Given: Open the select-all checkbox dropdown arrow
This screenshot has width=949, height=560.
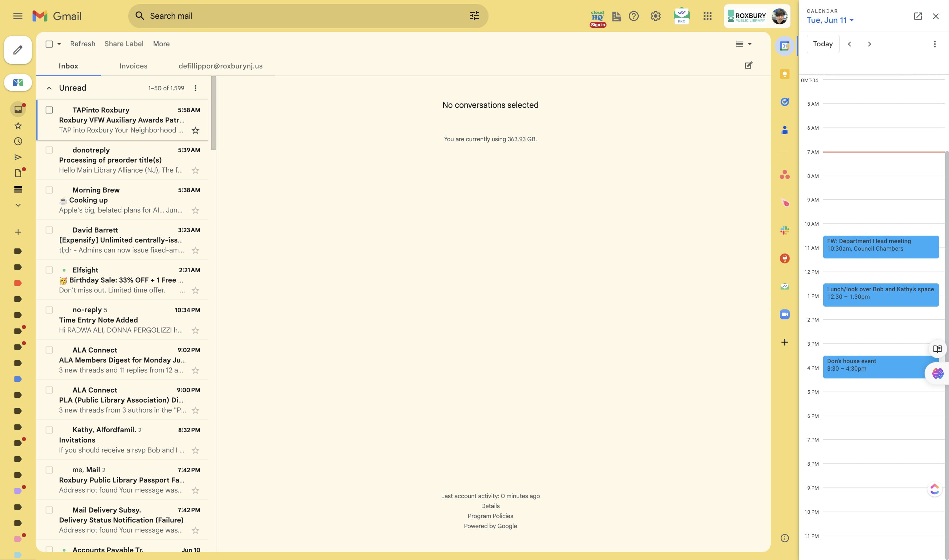Looking at the screenshot, I should click(59, 44).
